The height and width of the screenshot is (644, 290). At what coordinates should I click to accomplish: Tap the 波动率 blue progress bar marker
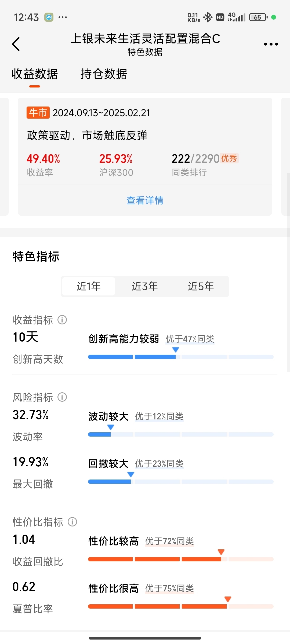[x=111, y=427]
